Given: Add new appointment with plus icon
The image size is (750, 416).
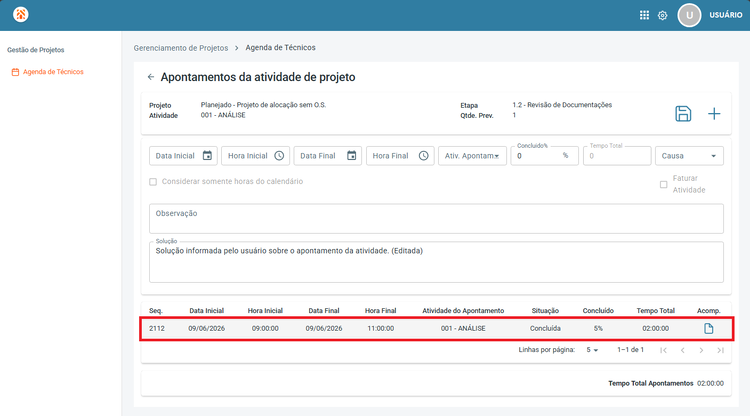Looking at the screenshot, I should click(714, 114).
